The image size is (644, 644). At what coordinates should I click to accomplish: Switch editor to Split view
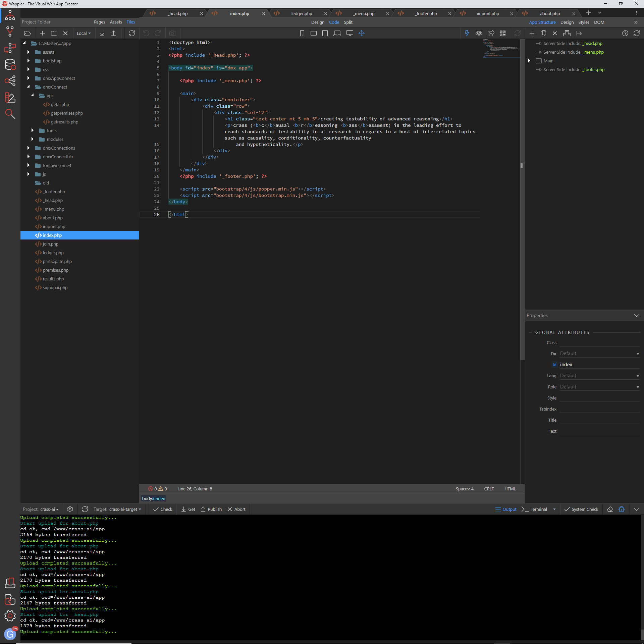click(x=348, y=22)
